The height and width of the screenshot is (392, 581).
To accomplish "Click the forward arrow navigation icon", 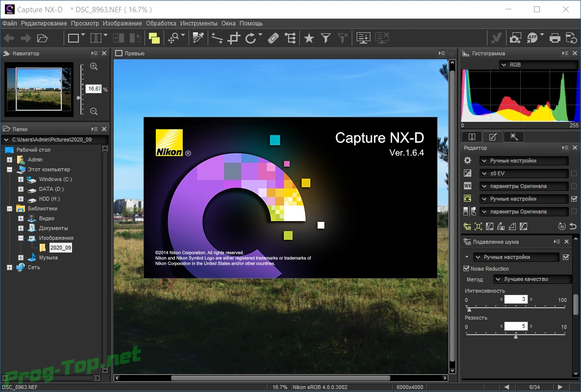I will click(x=25, y=38).
